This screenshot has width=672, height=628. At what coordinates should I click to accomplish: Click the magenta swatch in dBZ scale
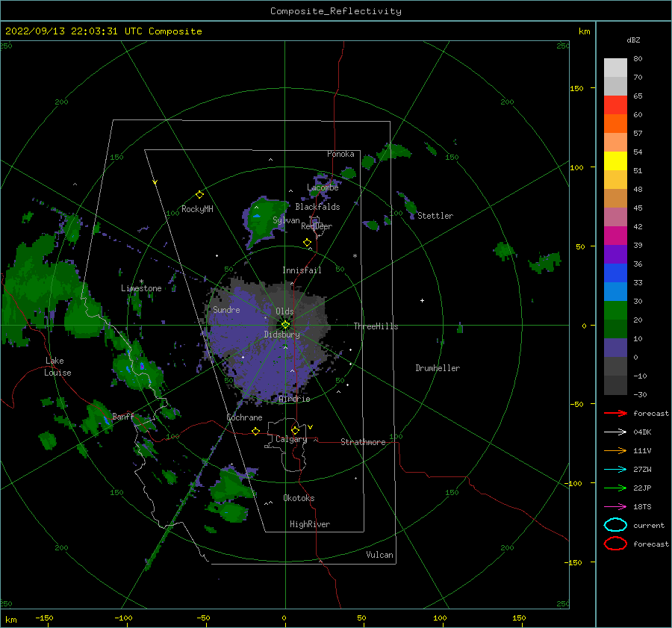point(615,236)
